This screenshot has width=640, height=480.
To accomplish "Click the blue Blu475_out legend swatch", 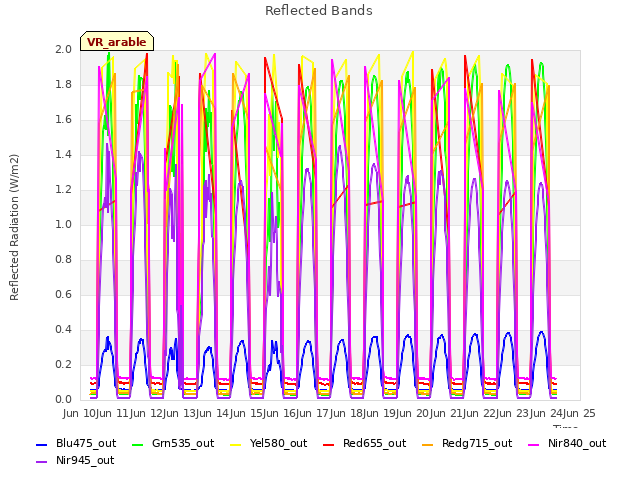I will point(42,445).
